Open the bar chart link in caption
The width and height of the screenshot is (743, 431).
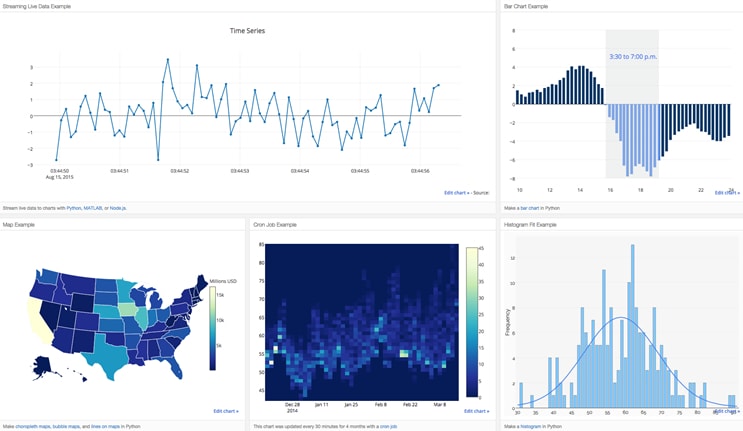(x=530, y=208)
